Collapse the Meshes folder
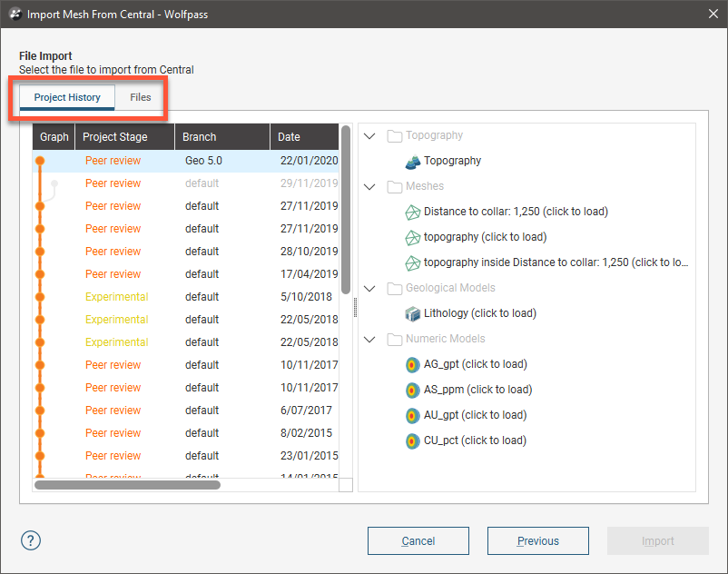The image size is (728, 574). 370,187
